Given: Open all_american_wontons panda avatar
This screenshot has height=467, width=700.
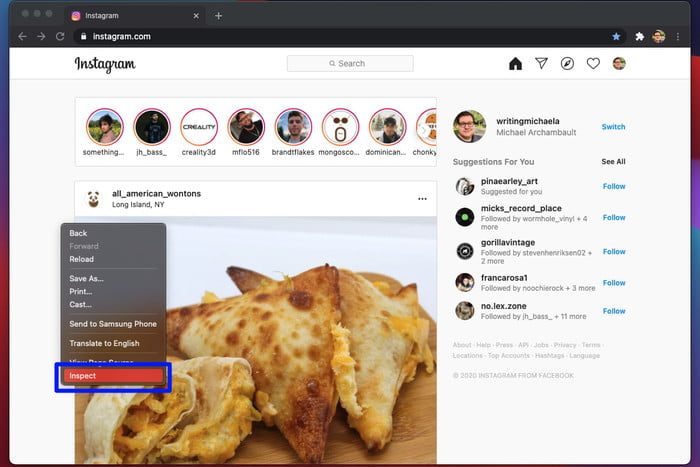Looking at the screenshot, I should pos(93,199).
